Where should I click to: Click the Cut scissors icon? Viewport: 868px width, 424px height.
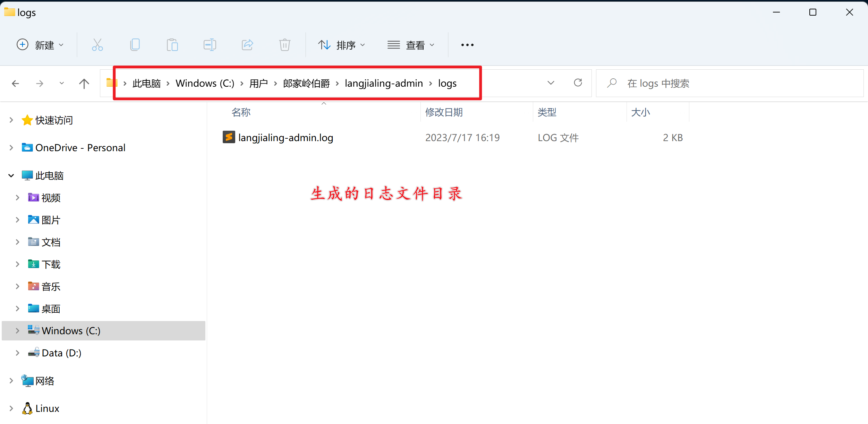[x=97, y=45]
